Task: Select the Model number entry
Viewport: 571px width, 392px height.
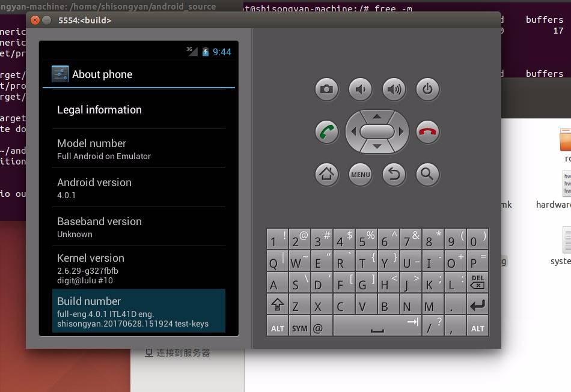Action: coord(139,149)
